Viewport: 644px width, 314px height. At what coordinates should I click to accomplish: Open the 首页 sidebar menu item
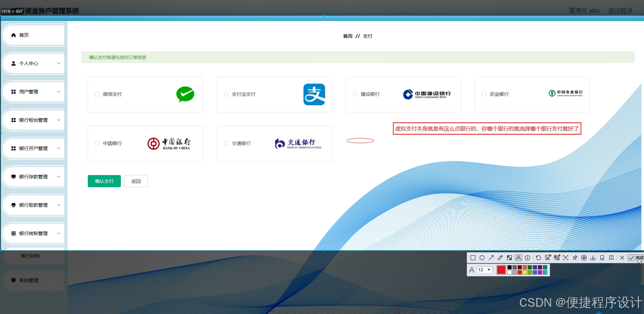(x=33, y=35)
